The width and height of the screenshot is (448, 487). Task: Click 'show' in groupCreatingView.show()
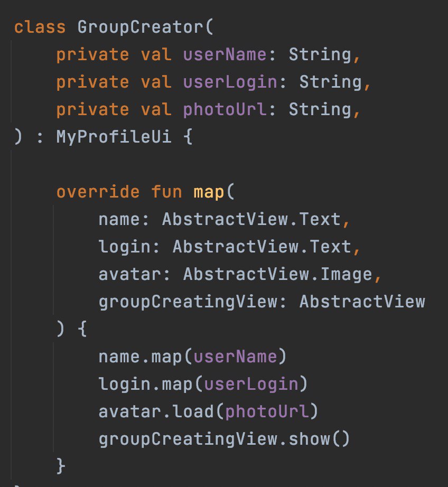pyautogui.click(x=309, y=439)
